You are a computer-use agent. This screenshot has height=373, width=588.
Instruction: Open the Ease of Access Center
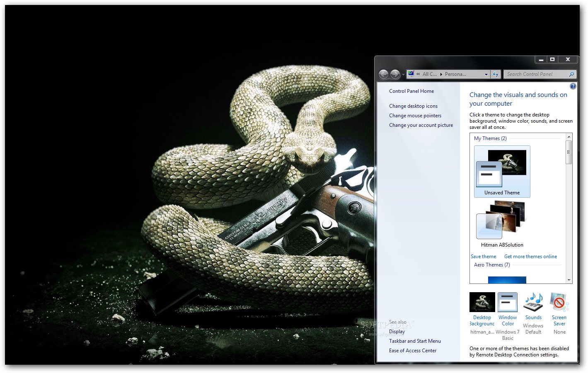point(413,350)
